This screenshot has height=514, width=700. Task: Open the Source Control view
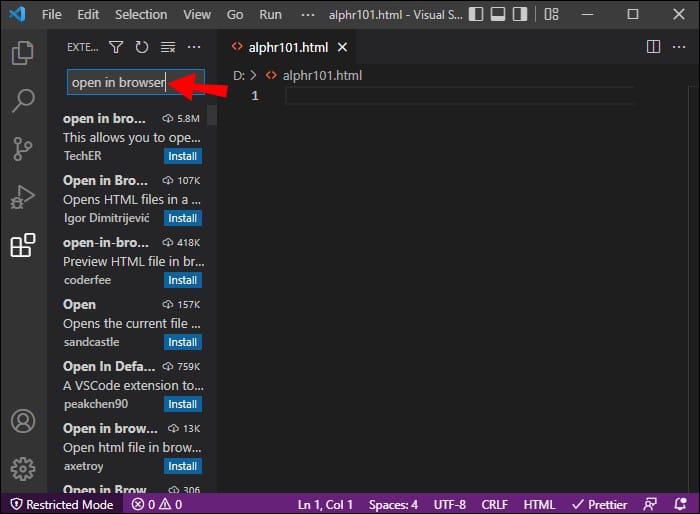pos(22,149)
